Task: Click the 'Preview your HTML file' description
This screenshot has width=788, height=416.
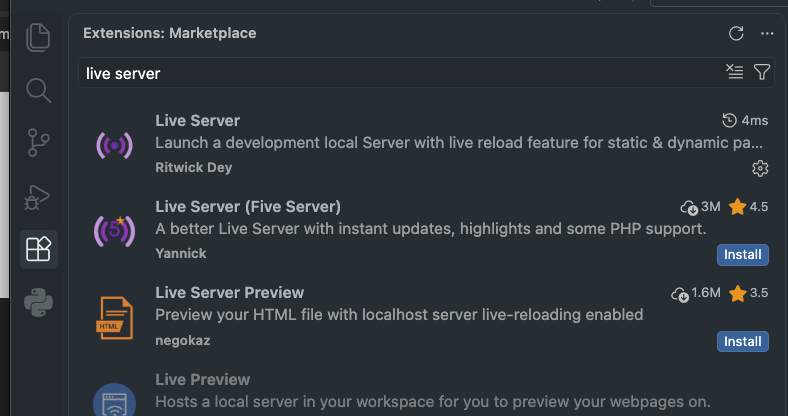Action: 400,315
